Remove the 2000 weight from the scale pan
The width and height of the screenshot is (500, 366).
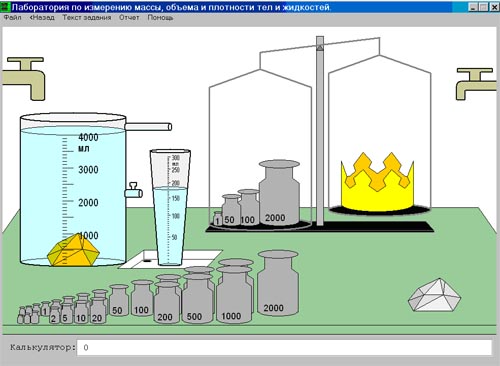(279, 193)
